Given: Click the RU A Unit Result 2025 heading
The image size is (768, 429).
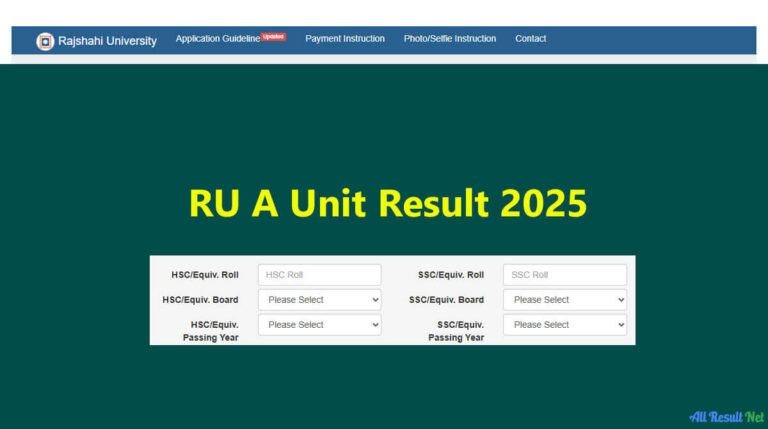Looking at the screenshot, I should tap(388, 203).
